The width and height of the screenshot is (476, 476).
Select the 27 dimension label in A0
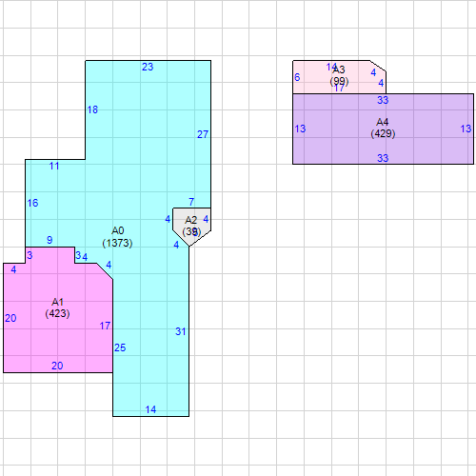point(203,134)
